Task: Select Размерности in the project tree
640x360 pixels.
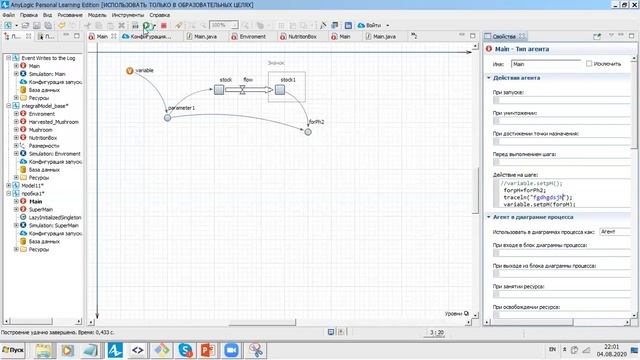Action: click(x=44, y=146)
